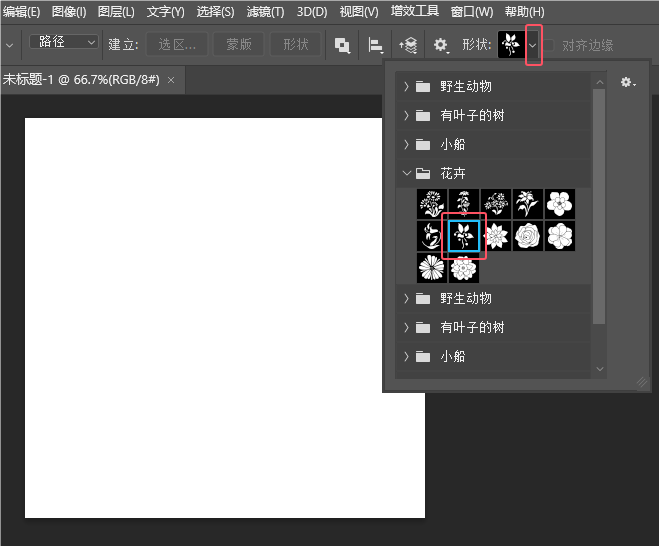
Task: Click the lower 有叶子的树 folder label
Action: coord(472,327)
